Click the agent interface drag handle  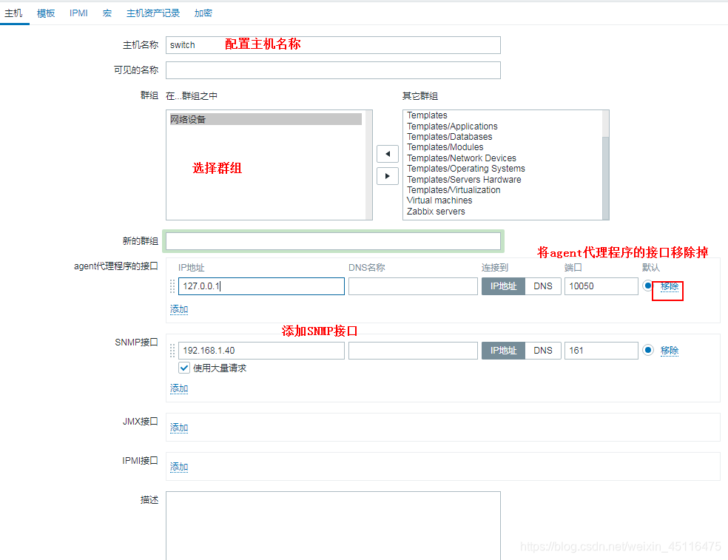tap(172, 286)
